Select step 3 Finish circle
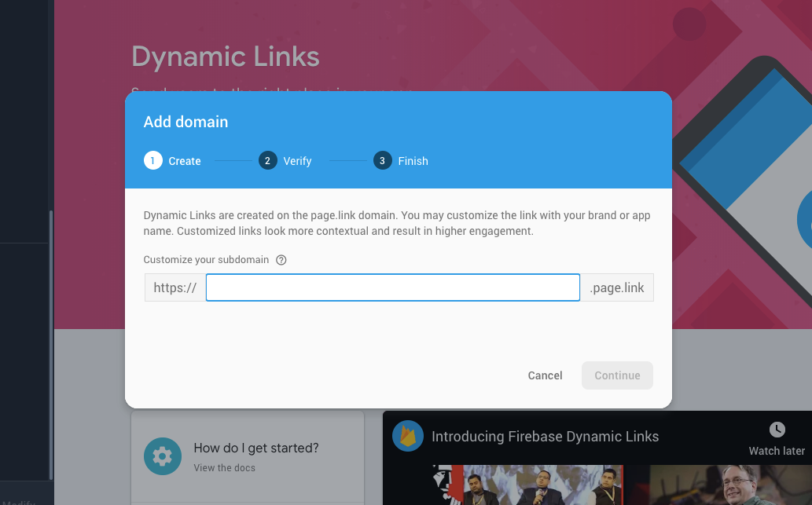The width and height of the screenshot is (812, 505). tap(382, 160)
